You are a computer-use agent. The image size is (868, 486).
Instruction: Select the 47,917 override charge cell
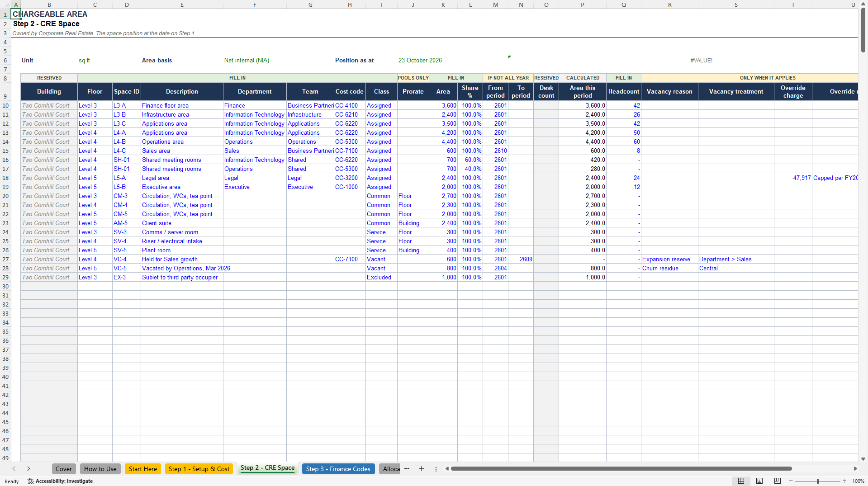coord(793,178)
